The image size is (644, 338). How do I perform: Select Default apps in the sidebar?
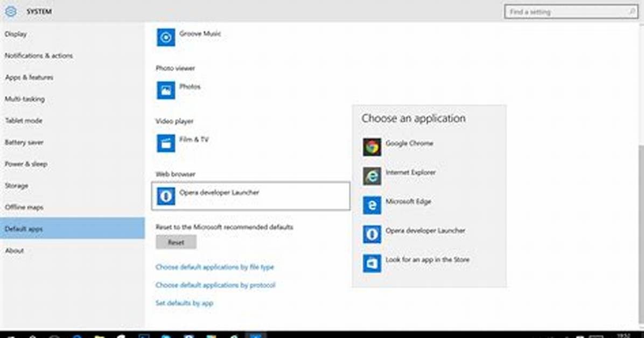72,228
